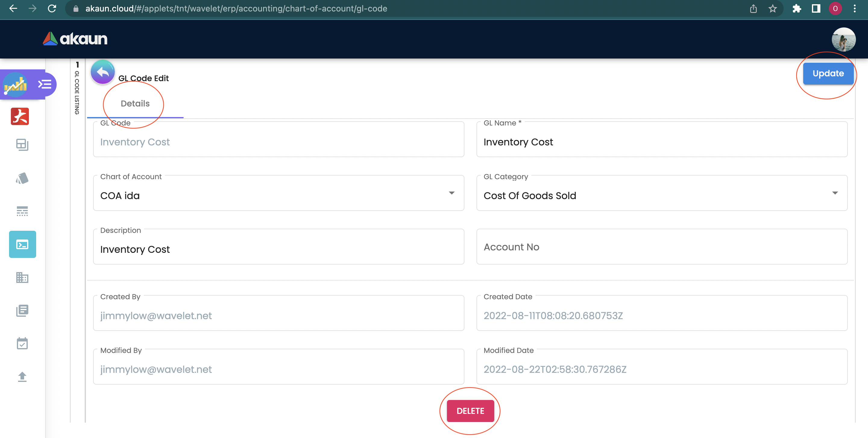
Task: Click the GL Name text field
Action: coord(662,142)
